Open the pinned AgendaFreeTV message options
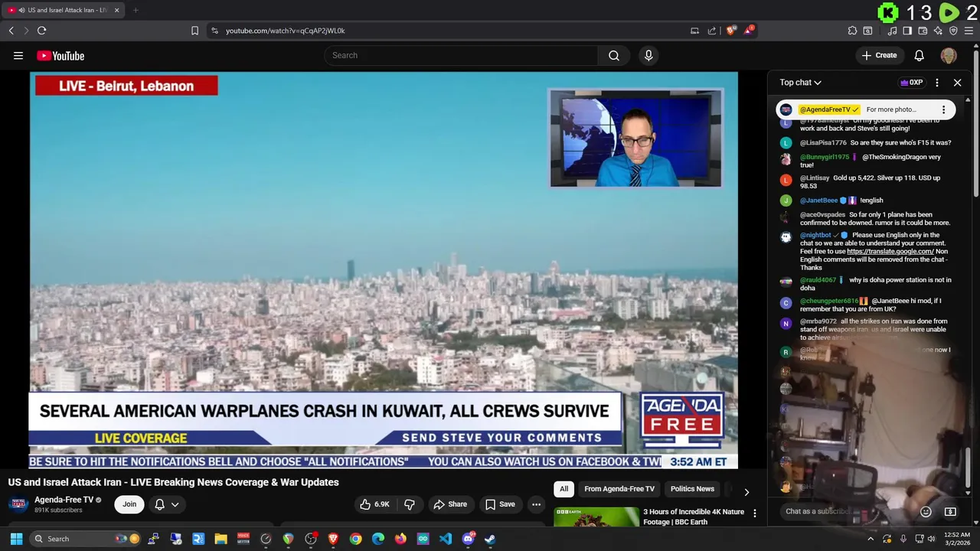Image resolution: width=980 pixels, height=551 pixels. tap(943, 109)
